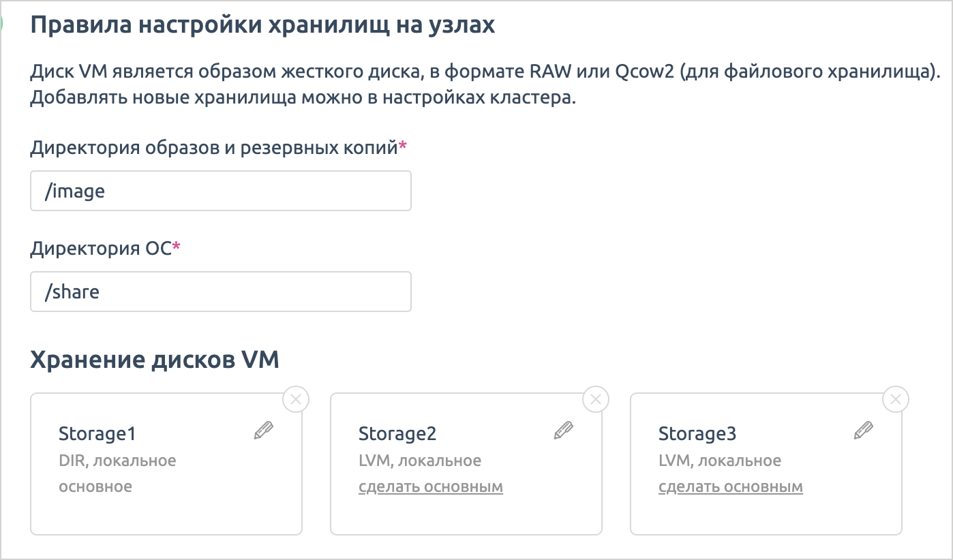Remove Storage2 using its X icon

pos(596,400)
